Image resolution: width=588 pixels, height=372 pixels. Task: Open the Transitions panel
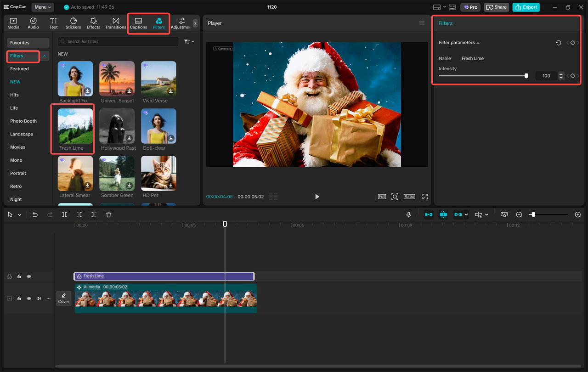pyautogui.click(x=115, y=23)
